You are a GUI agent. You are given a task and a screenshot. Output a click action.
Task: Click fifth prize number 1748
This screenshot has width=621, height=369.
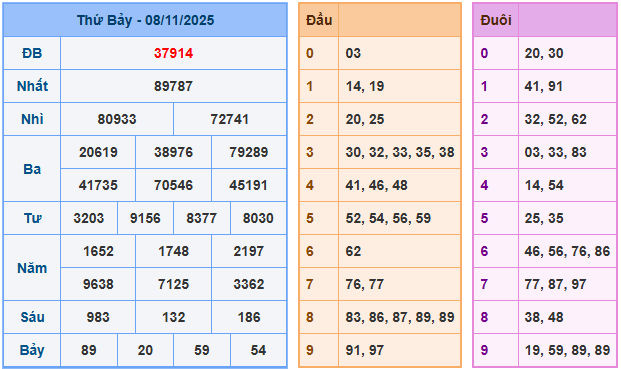pos(173,251)
